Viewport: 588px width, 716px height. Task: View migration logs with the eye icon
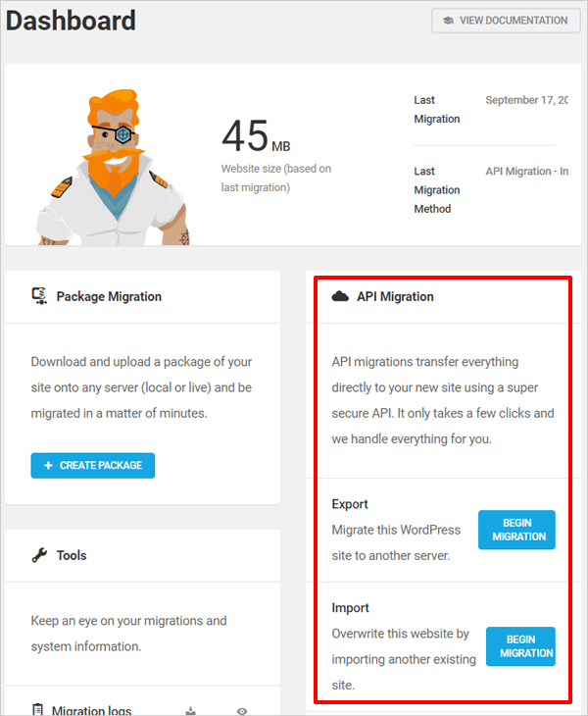(242, 711)
